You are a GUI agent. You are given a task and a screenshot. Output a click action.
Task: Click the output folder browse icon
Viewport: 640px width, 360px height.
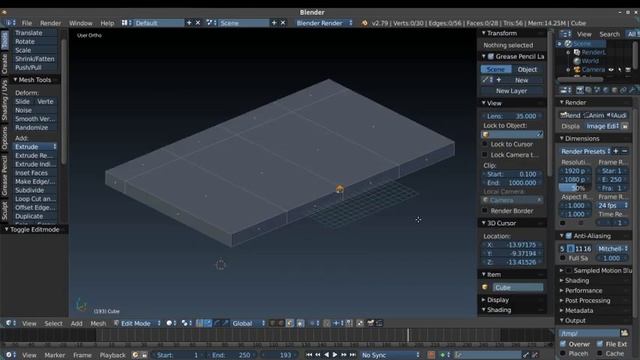[x=624, y=333]
